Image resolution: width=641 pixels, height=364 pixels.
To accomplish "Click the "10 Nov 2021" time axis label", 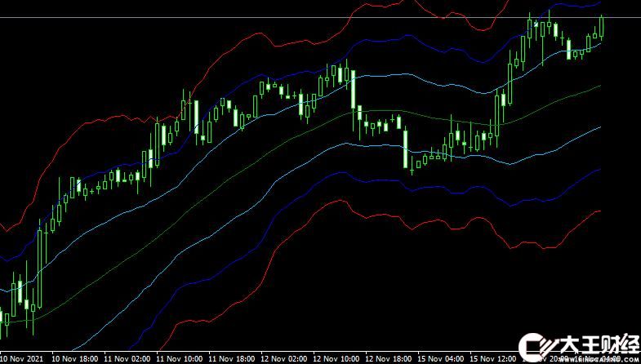I will pyautogui.click(x=23, y=358).
